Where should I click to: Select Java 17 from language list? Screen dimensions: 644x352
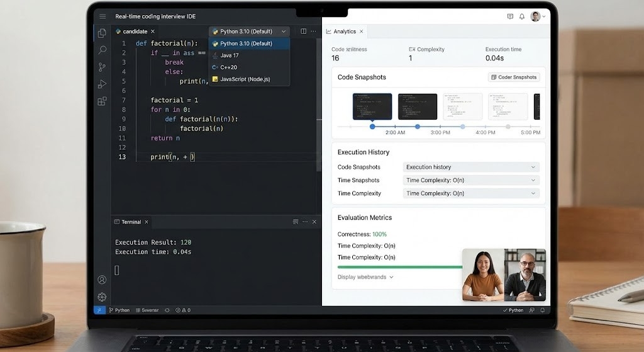230,55
